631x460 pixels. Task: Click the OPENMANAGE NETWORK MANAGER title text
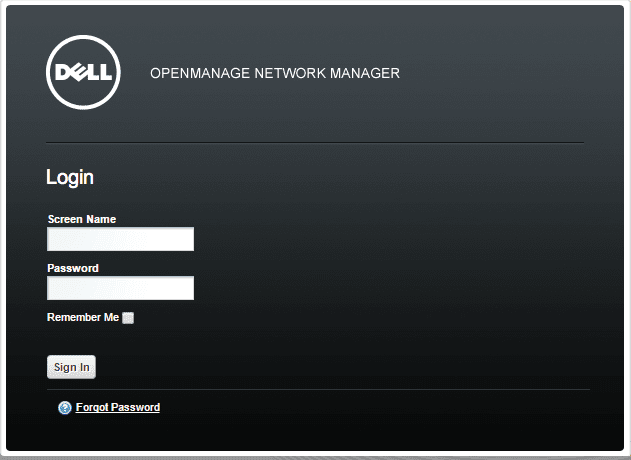[275, 73]
